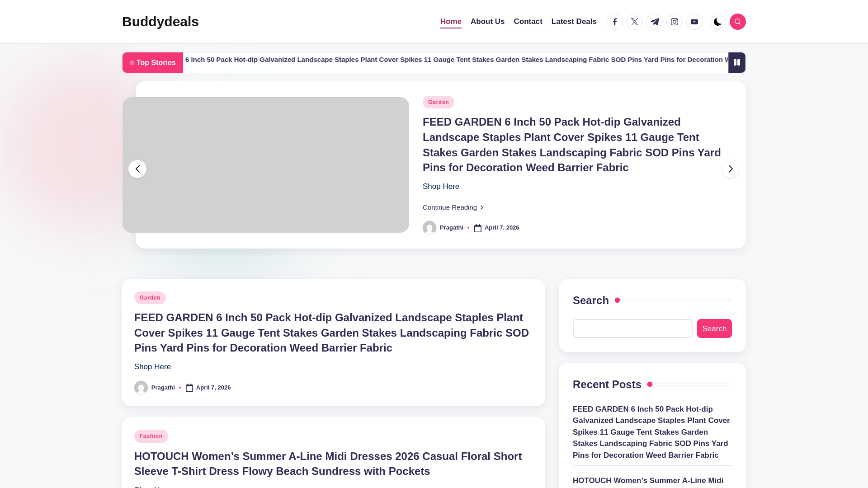Open the Instagram social icon
868x488 pixels.
(x=675, y=22)
